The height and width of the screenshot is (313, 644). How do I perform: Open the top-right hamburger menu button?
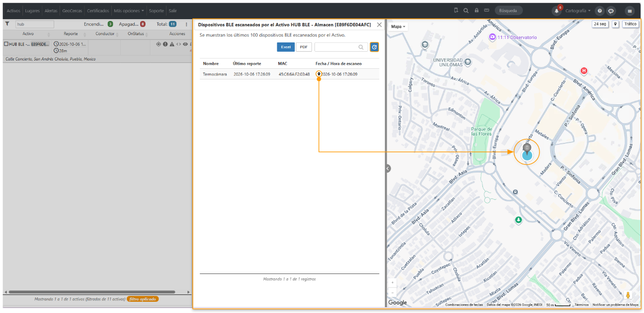pyautogui.click(x=630, y=11)
